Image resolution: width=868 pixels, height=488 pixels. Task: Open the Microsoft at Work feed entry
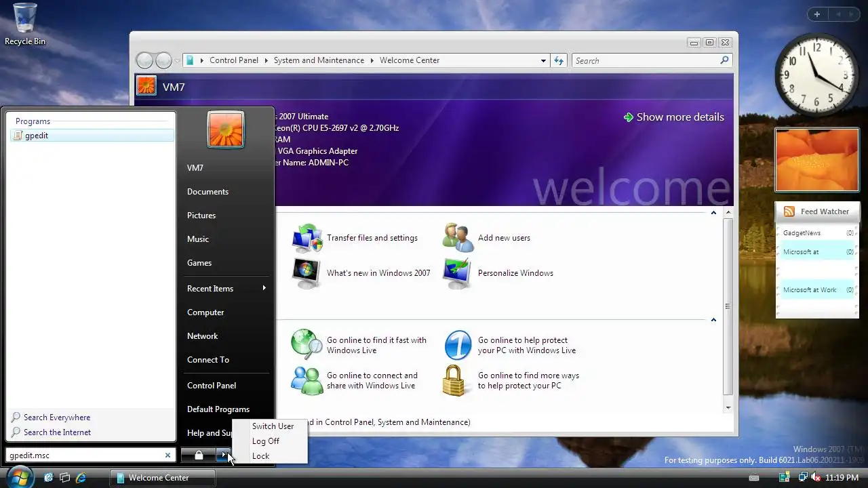tap(817, 290)
